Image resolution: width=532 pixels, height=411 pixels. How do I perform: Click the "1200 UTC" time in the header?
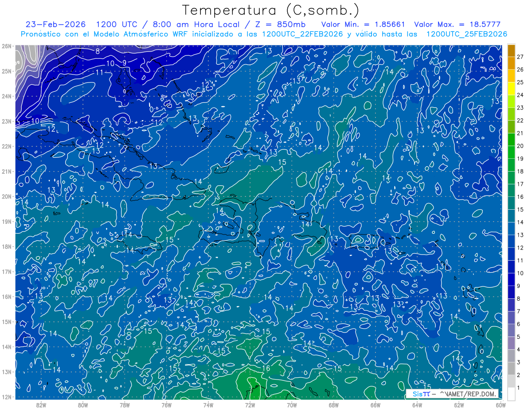click(117, 24)
